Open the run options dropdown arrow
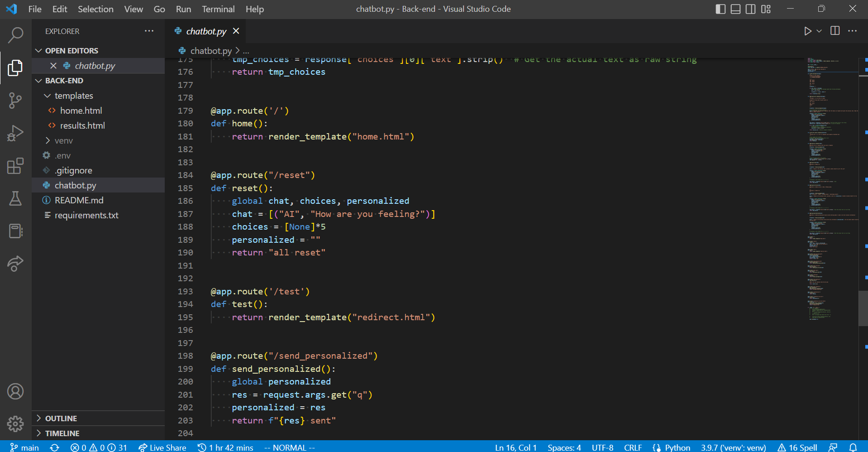Viewport: 868px width, 452px height. 819,31
